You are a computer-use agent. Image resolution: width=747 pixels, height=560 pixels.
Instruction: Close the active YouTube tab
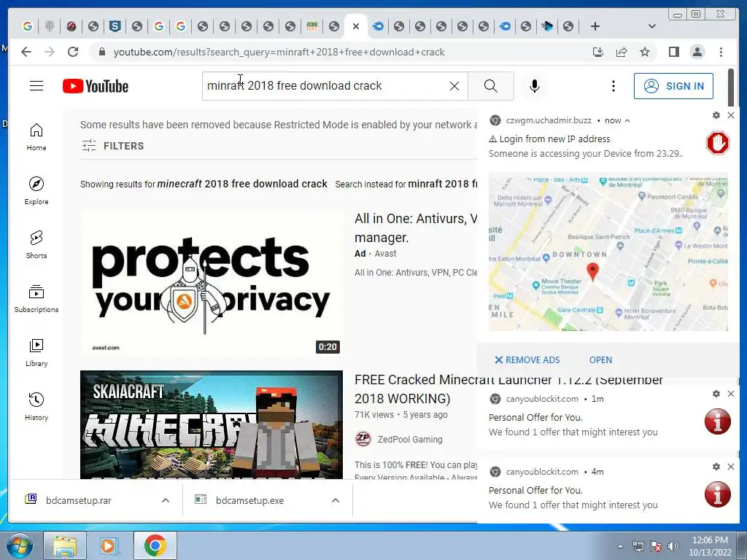click(x=356, y=26)
